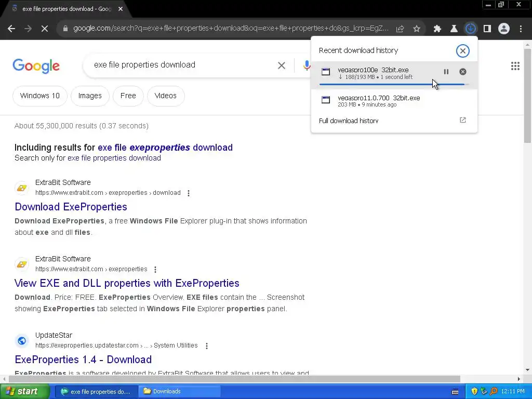The width and height of the screenshot is (532, 399).
Task: Open Chrome Labs flask icon
Action: (454, 29)
